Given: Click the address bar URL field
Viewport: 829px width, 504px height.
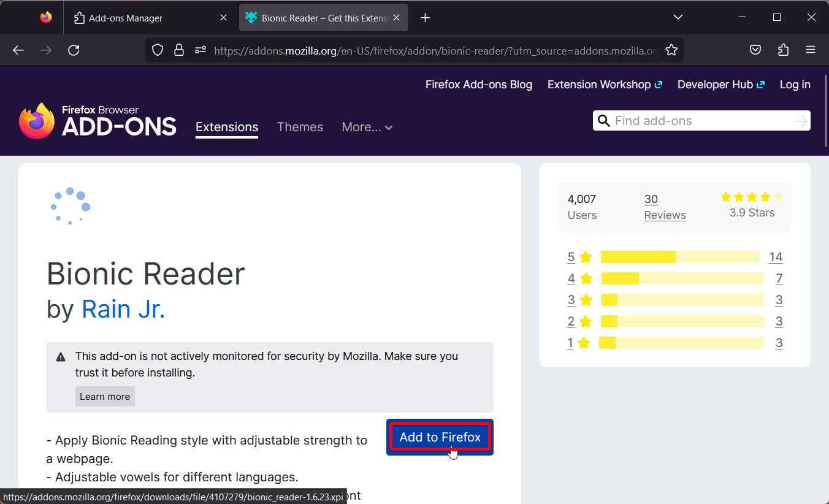Looking at the screenshot, I should coord(437,50).
